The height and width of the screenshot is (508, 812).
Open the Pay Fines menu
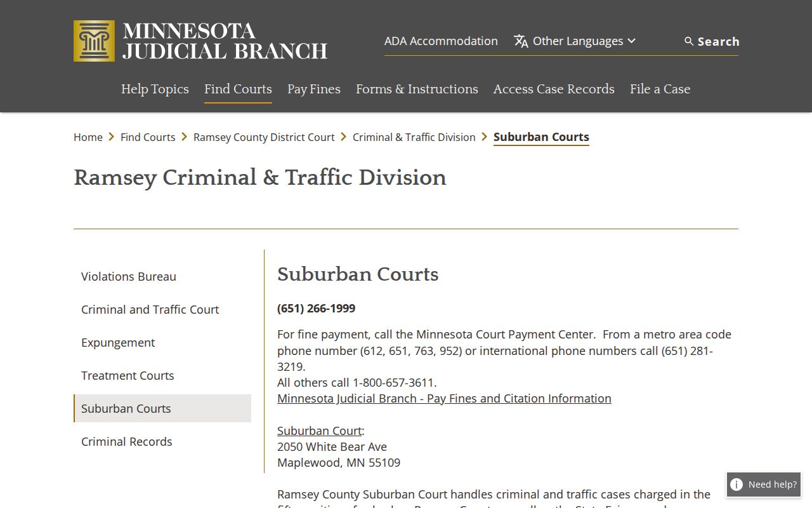[314, 89]
